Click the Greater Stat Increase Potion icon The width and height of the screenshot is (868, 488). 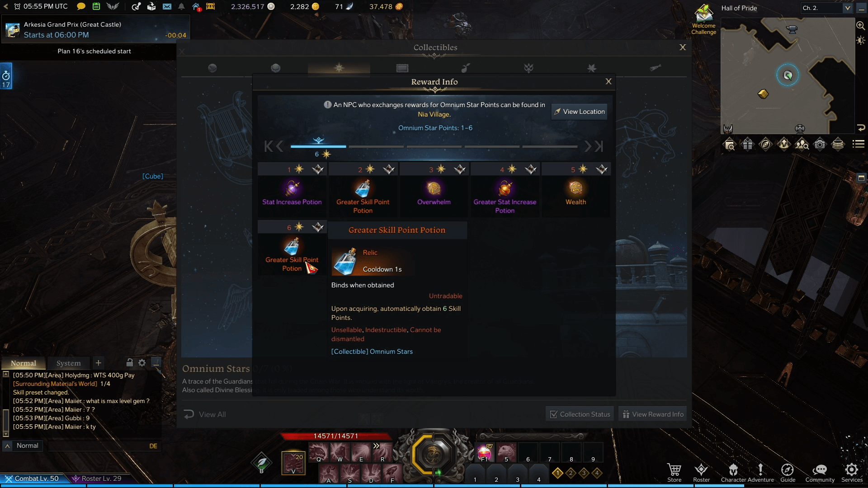click(505, 188)
